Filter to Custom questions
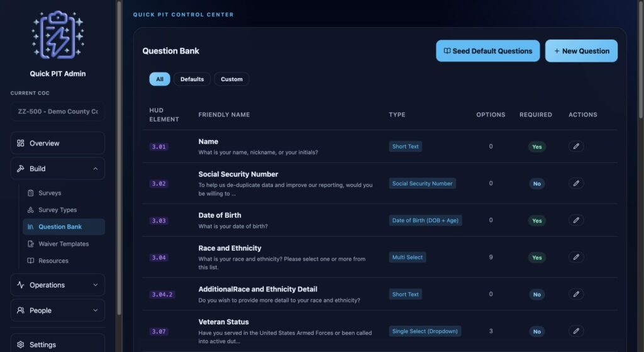This screenshot has height=352, width=644. click(x=231, y=79)
